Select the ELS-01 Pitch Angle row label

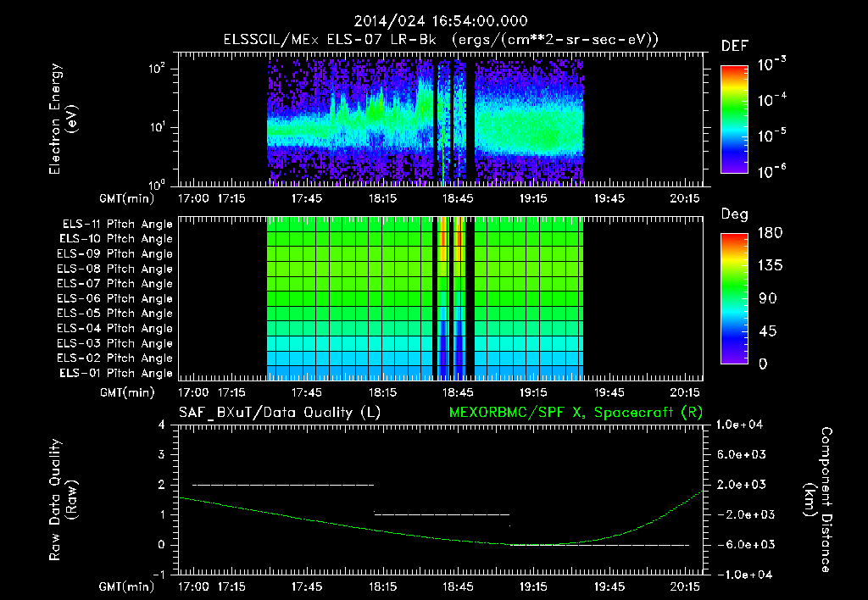[116, 374]
